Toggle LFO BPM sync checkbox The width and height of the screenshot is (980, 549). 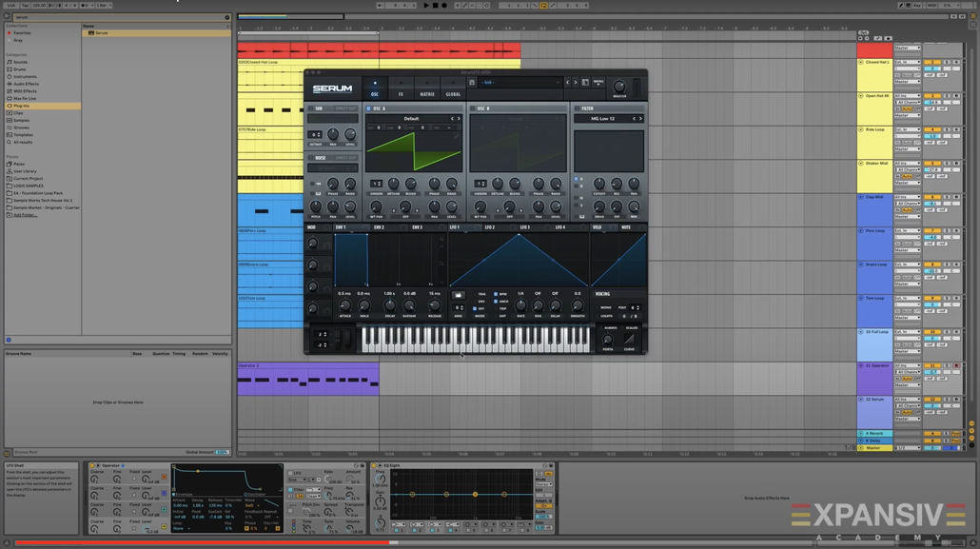(x=496, y=294)
